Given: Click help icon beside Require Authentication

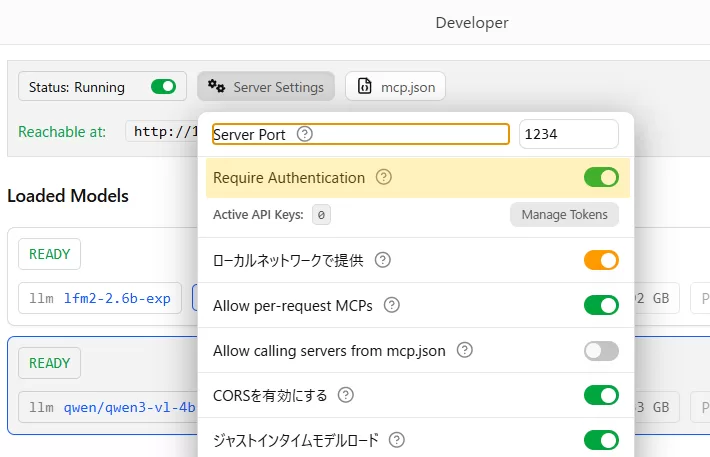Looking at the screenshot, I should pyautogui.click(x=383, y=178).
